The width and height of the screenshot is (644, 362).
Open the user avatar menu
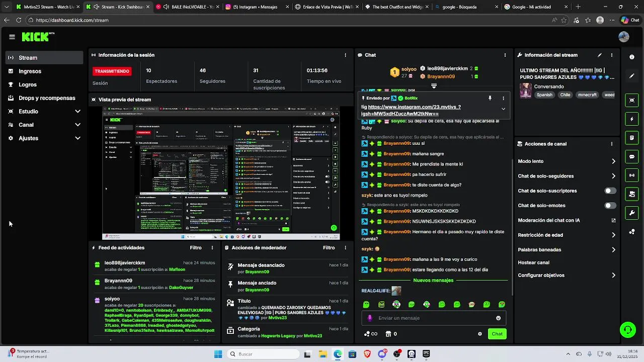(624, 37)
